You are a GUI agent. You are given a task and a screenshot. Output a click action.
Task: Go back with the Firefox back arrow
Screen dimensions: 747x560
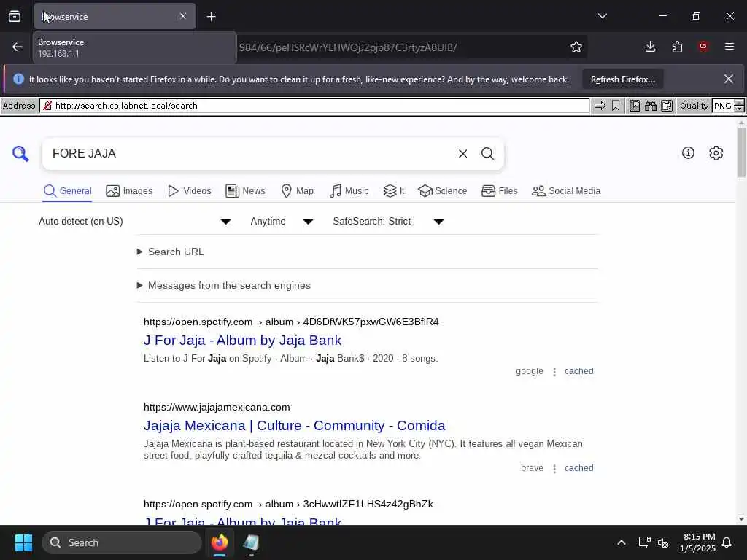pyautogui.click(x=18, y=47)
